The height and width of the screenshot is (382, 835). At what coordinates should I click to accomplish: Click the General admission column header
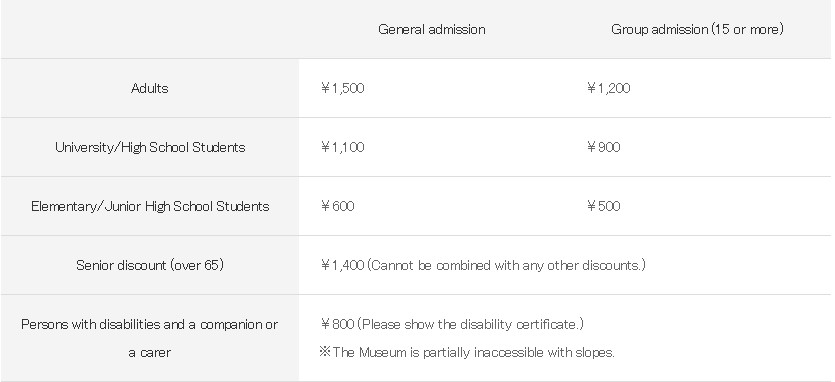pyautogui.click(x=431, y=29)
